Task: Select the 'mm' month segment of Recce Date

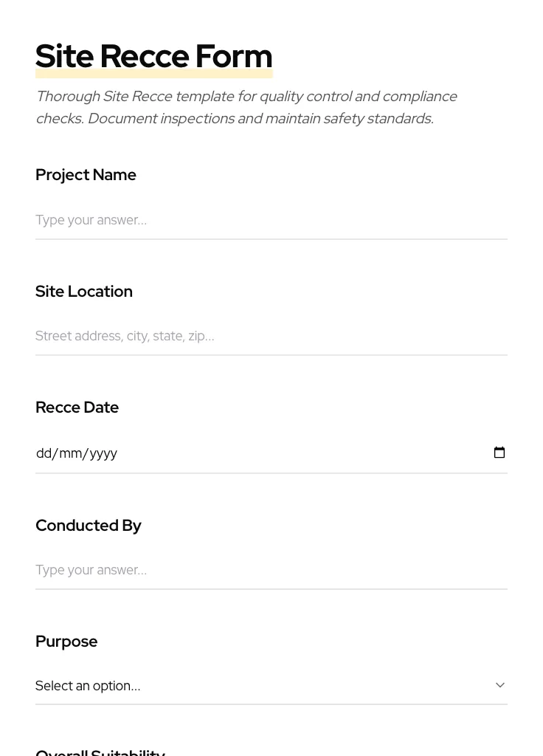Action: (71, 453)
